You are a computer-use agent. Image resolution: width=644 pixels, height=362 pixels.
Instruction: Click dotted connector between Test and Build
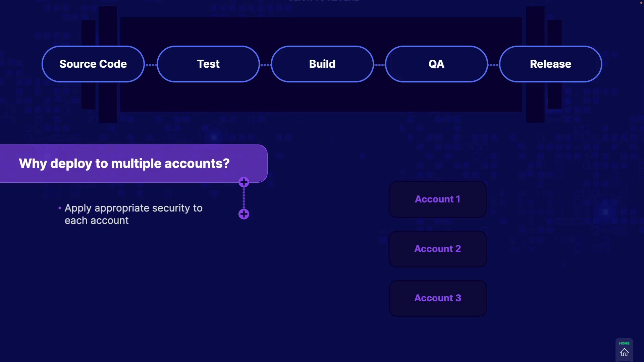pyautogui.click(x=265, y=65)
